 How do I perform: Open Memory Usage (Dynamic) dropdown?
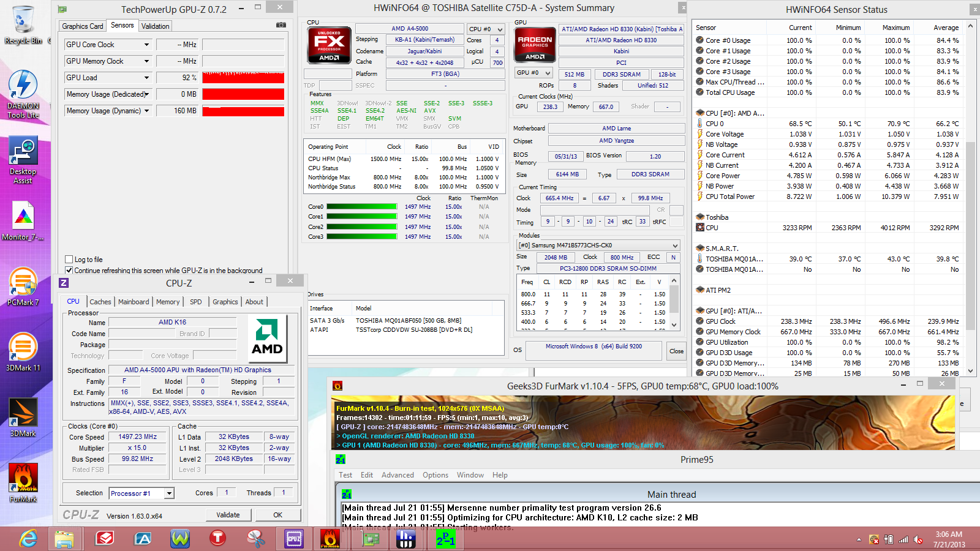[146, 111]
